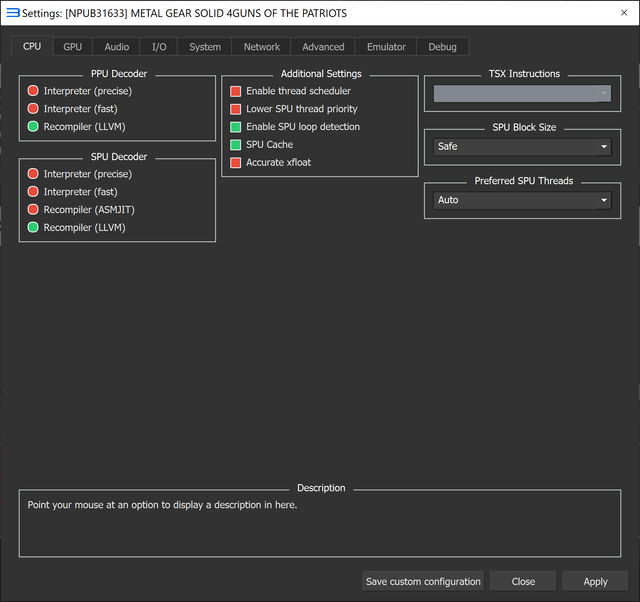Click Save custom configuration button

pyautogui.click(x=423, y=581)
